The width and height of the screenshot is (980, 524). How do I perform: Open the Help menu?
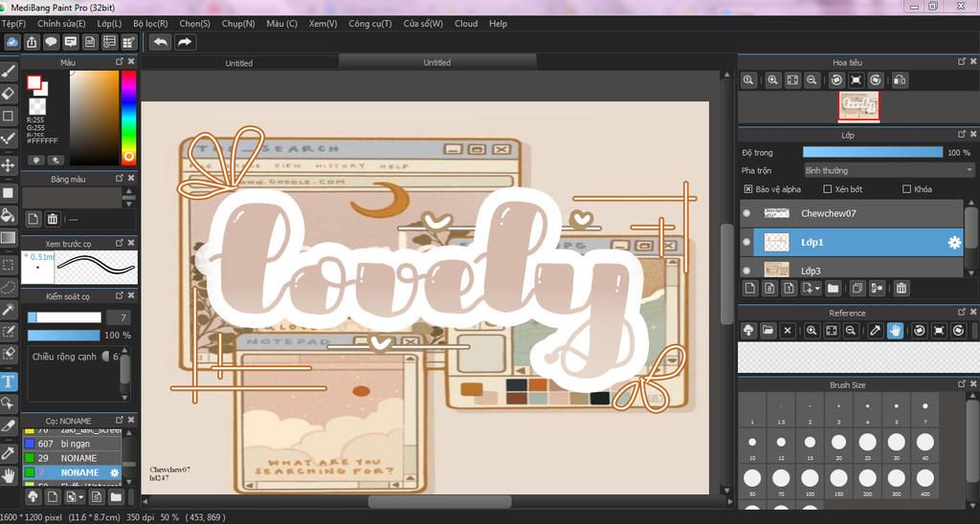point(498,24)
